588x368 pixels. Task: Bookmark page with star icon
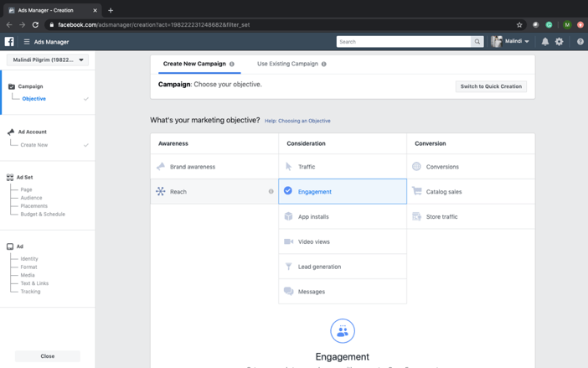pos(519,24)
